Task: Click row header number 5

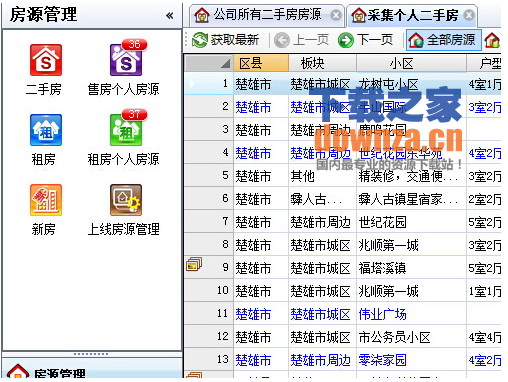Action: pyautogui.click(x=209, y=176)
